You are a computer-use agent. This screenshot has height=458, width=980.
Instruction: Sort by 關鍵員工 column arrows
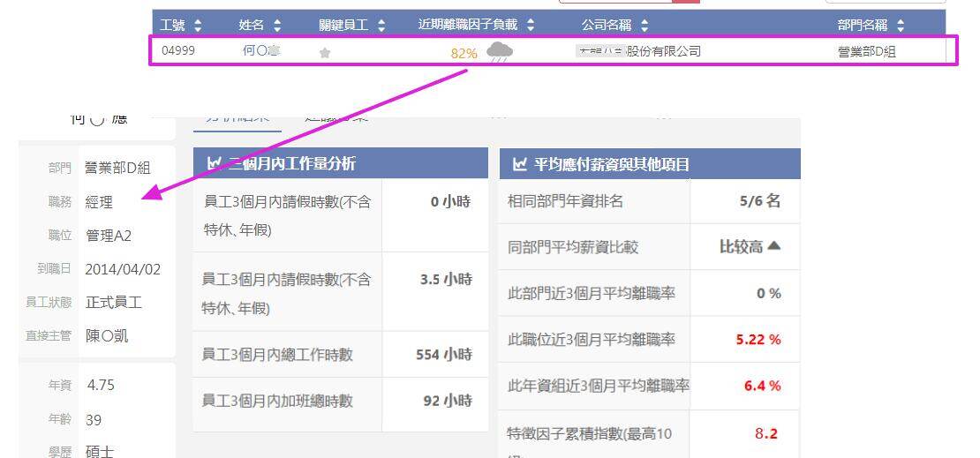381,26
